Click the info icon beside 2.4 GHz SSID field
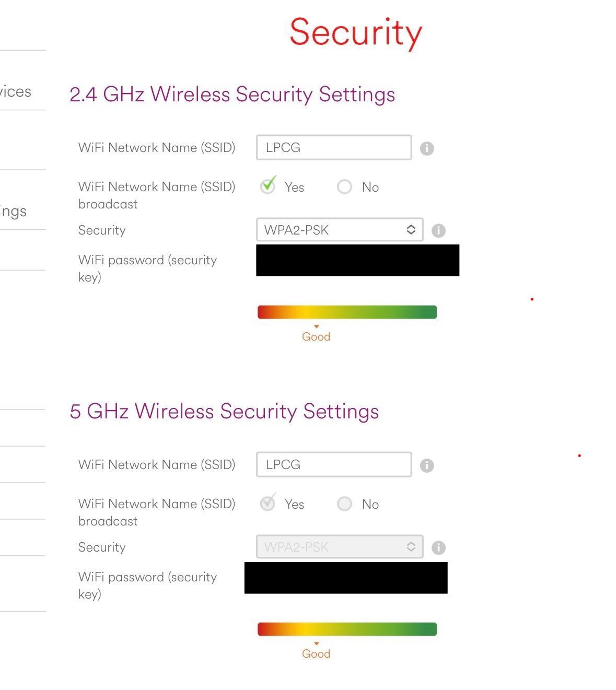This screenshot has width=616, height=690. click(427, 148)
